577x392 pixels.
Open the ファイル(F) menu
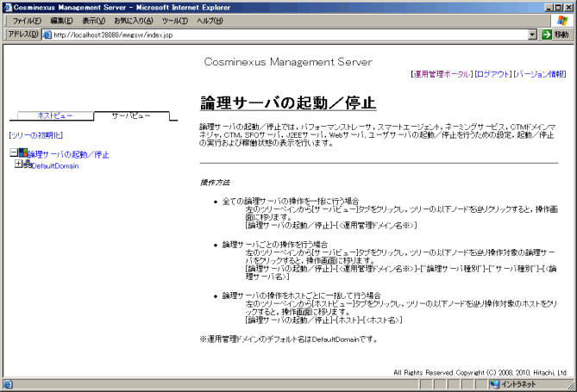[x=27, y=20]
